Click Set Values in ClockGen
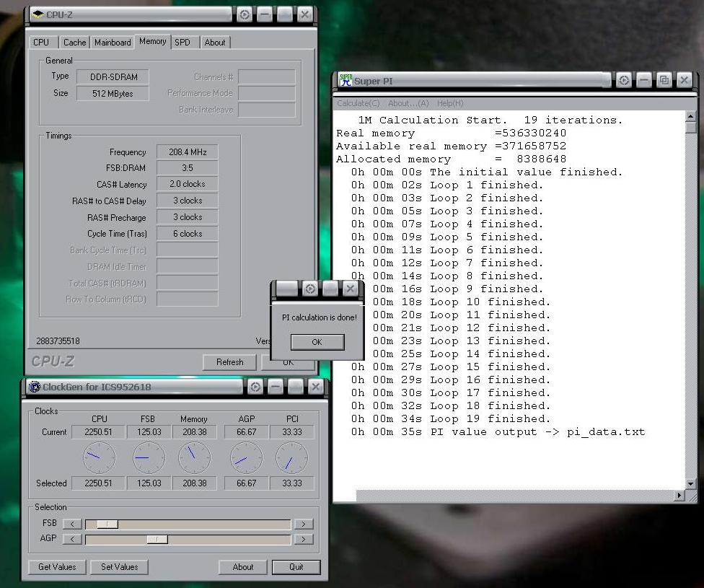The height and width of the screenshot is (588, 704). tap(119, 567)
